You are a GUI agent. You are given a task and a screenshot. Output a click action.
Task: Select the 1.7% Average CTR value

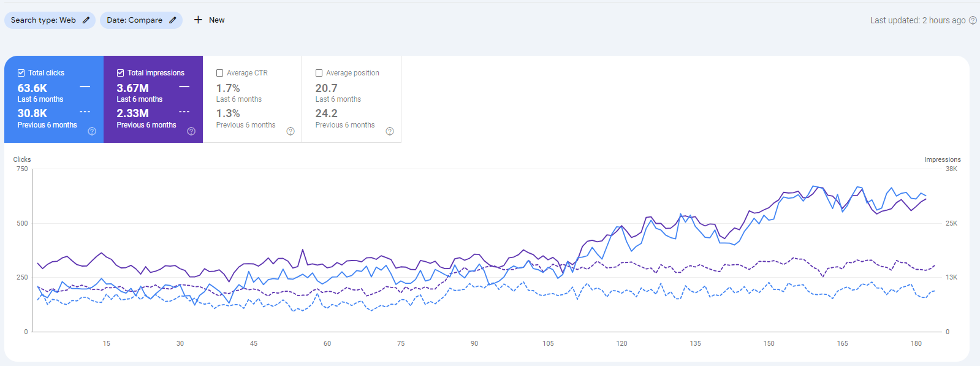click(x=228, y=88)
